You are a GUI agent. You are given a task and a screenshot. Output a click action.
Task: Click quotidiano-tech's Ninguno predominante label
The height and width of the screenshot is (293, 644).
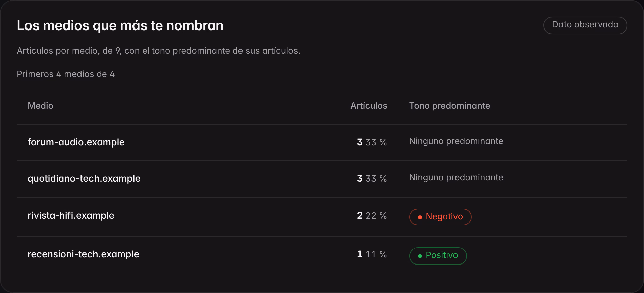click(456, 177)
